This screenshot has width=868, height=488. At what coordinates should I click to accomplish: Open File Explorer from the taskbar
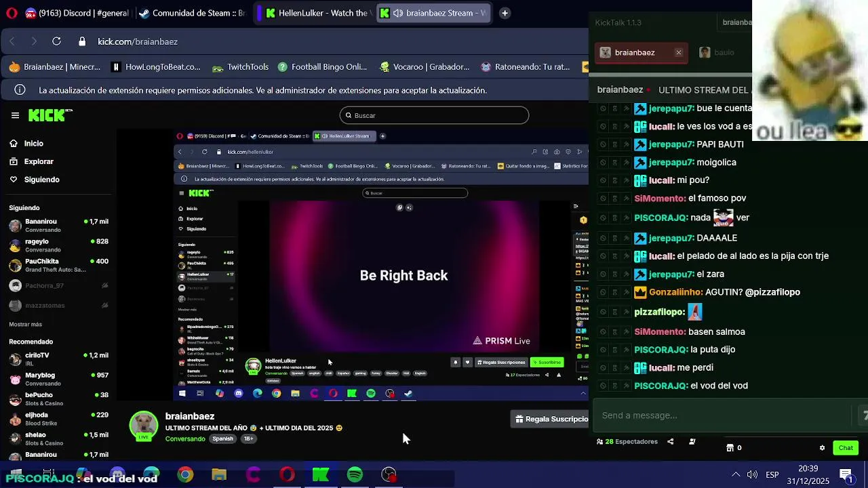coord(219,475)
